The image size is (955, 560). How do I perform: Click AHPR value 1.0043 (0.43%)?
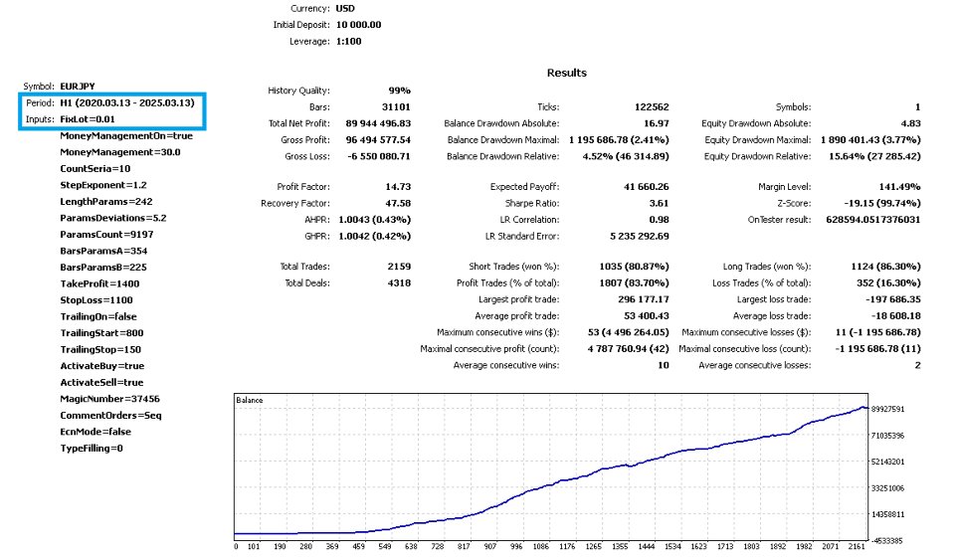tap(375, 220)
